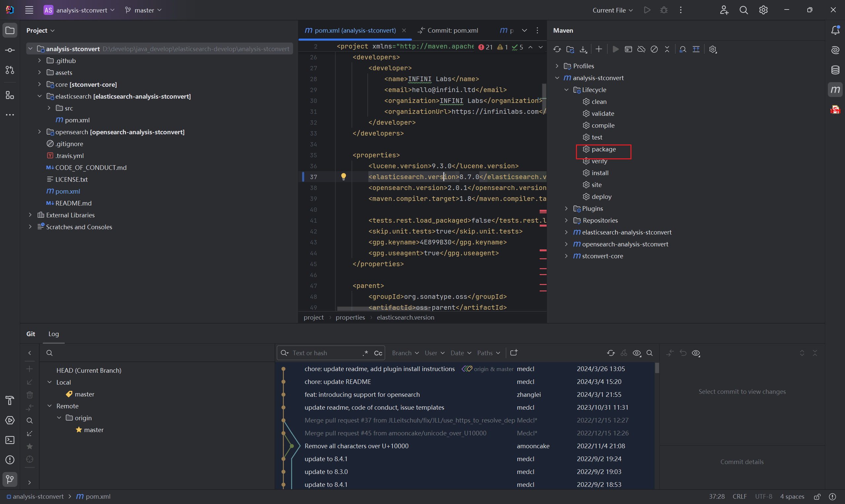Screen dimensions: 845x504
Task: Select the Log tab in Git window
Action: (54, 334)
